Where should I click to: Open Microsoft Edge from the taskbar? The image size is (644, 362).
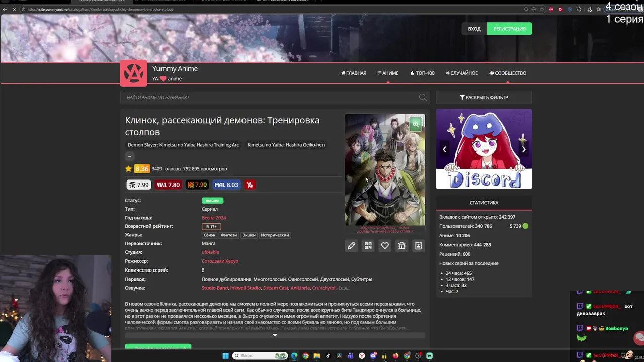(x=294, y=356)
